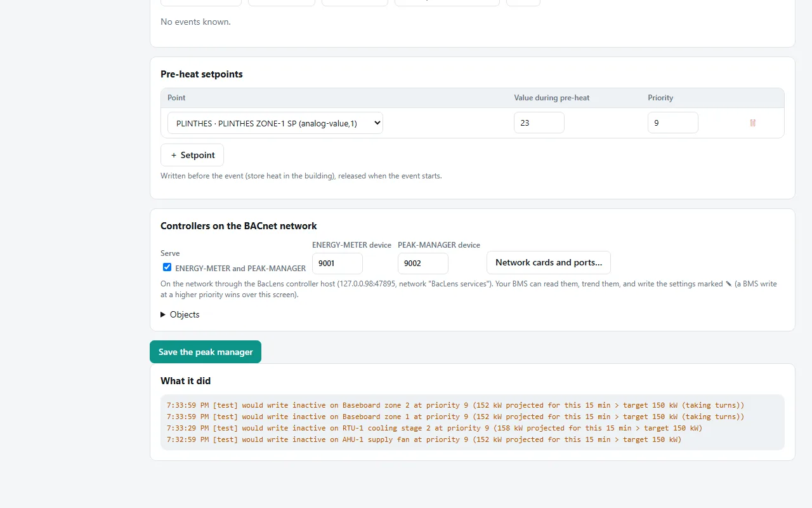Screen dimensions: 812x508
Task: Select the Baseboard zone 2 log line
Action: (455, 405)
